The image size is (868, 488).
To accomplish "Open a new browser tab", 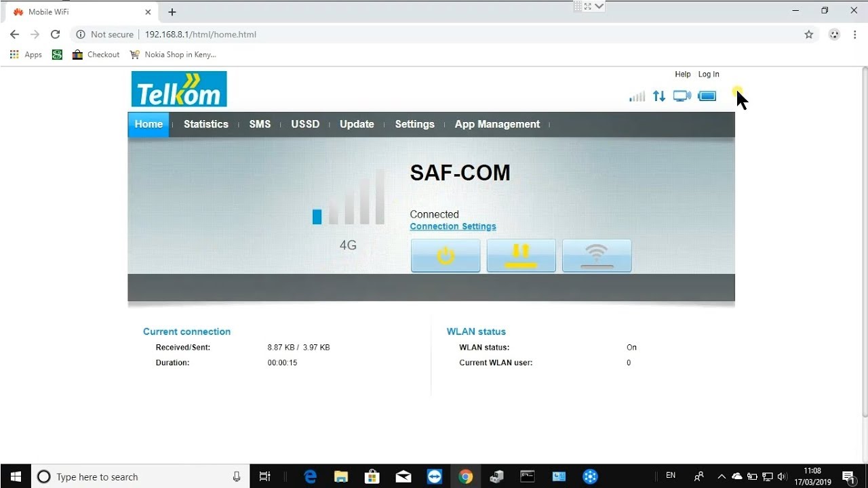I will [172, 12].
